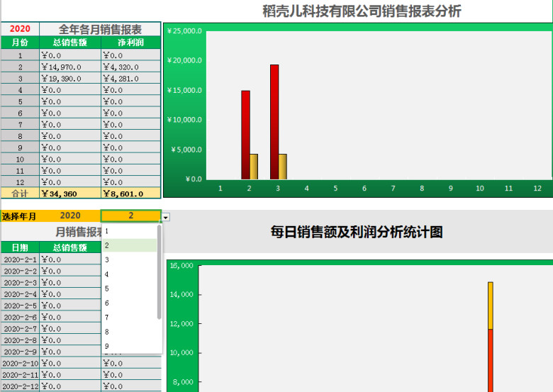Select total sales cell ¥34,360
The width and height of the screenshot is (553, 392).
point(70,194)
